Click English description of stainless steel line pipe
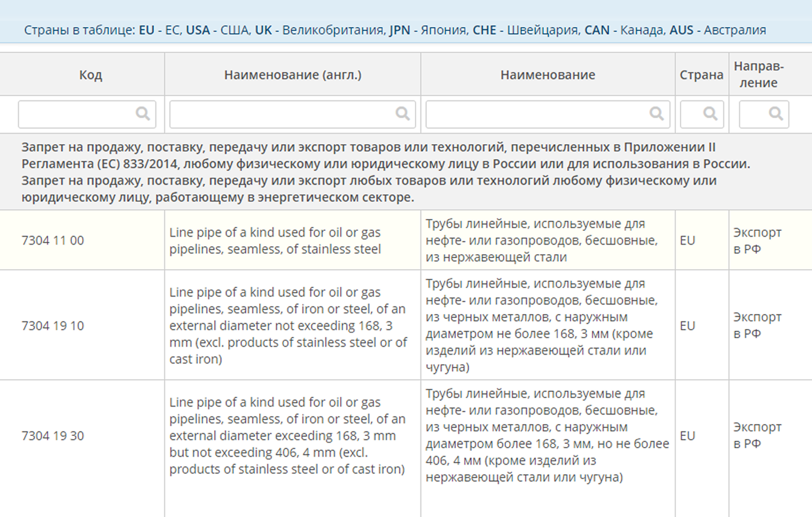The height and width of the screenshot is (517, 812). 275,241
